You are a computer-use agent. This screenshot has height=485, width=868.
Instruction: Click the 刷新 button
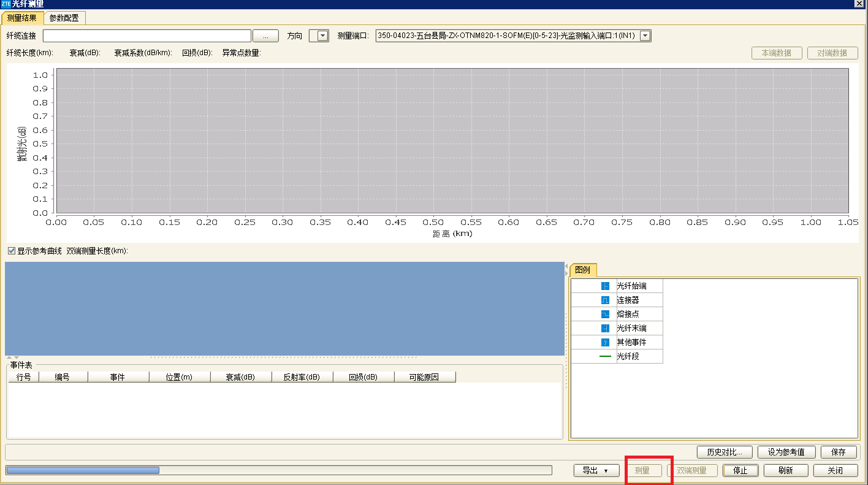(x=785, y=470)
